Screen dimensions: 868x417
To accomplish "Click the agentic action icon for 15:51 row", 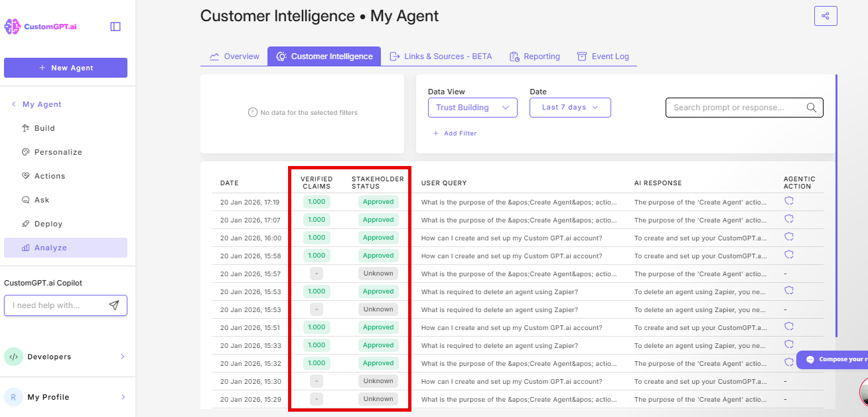I will (789, 326).
